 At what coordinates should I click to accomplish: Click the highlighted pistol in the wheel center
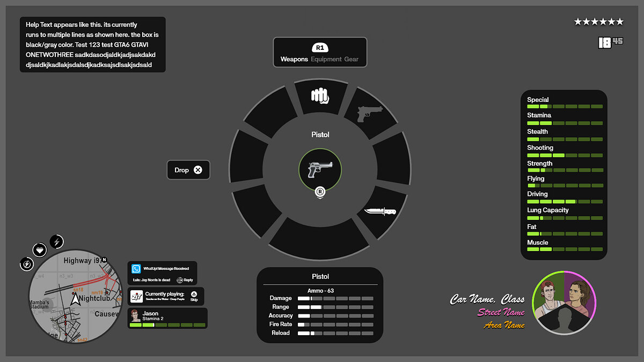click(320, 169)
